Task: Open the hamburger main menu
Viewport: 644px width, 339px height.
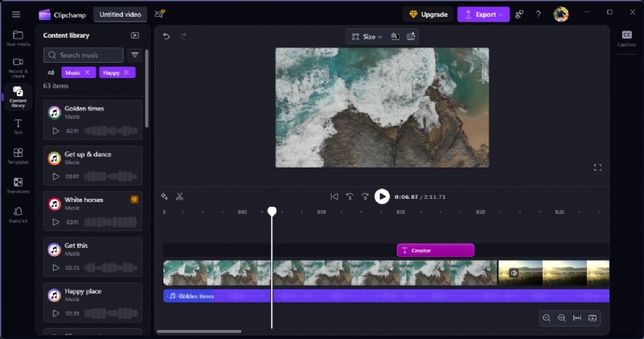Action: point(16,14)
